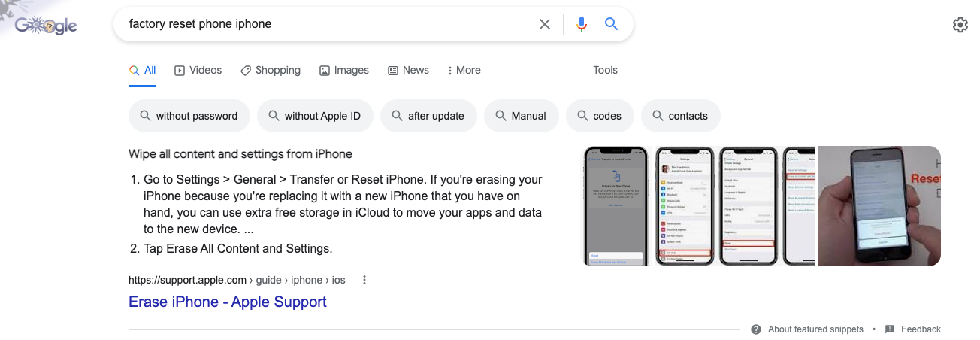
Task: Start voice search with the microphone icon
Action: [581, 24]
